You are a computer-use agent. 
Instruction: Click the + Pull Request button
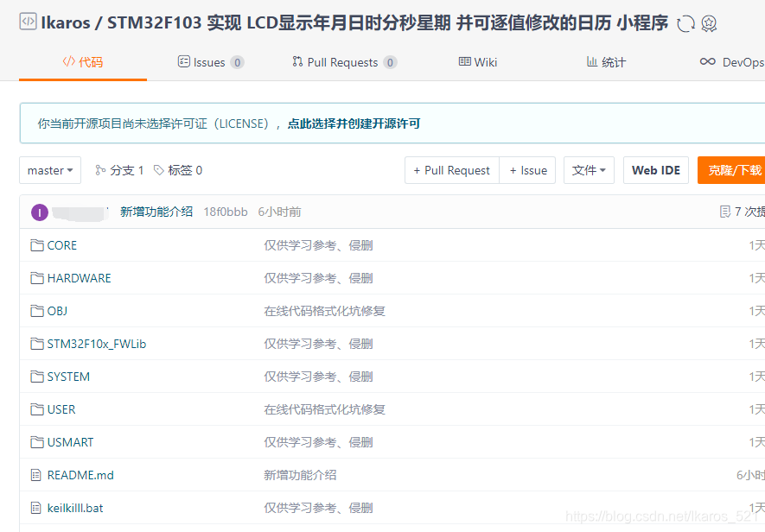tap(452, 170)
